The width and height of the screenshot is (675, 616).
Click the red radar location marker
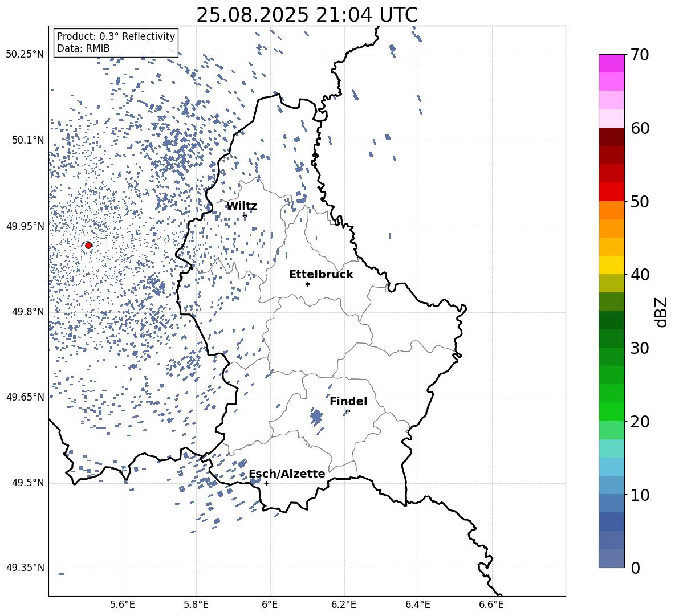coord(88,246)
